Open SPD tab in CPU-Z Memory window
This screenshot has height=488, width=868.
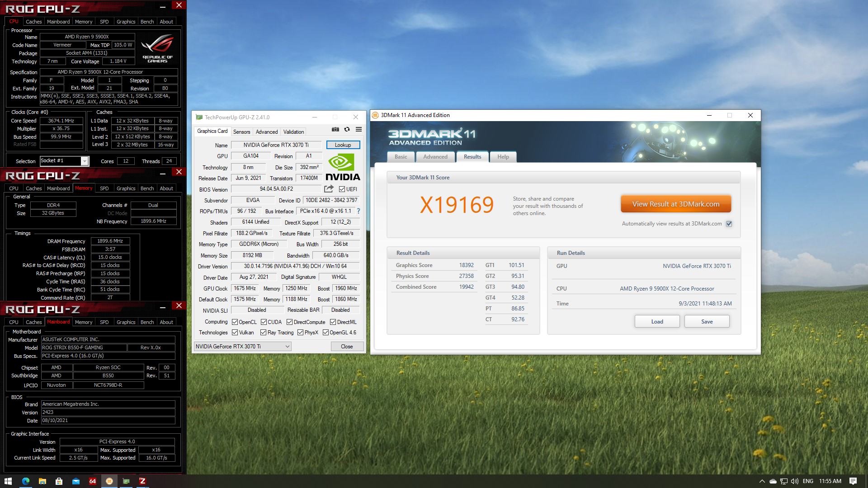pos(104,188)
